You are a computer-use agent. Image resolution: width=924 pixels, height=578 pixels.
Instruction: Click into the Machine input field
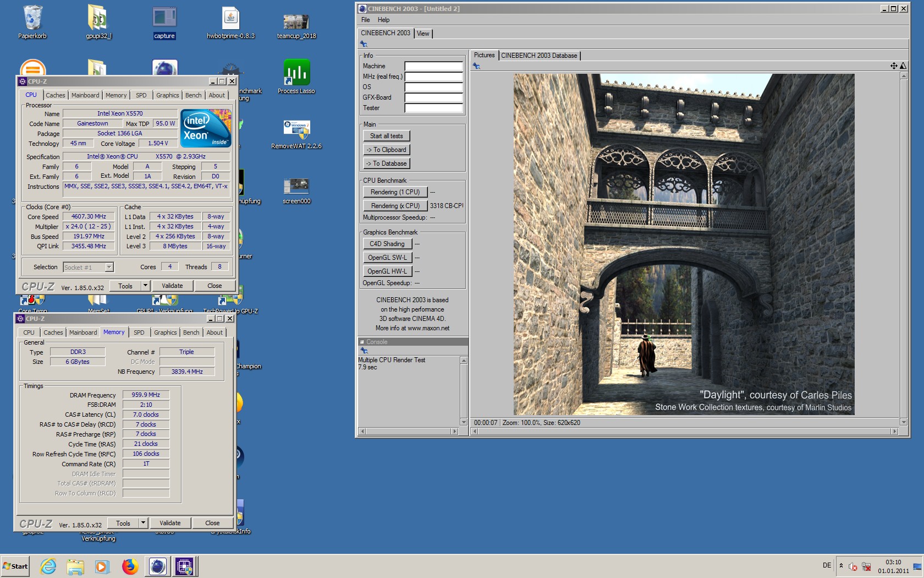click(434, 66)
